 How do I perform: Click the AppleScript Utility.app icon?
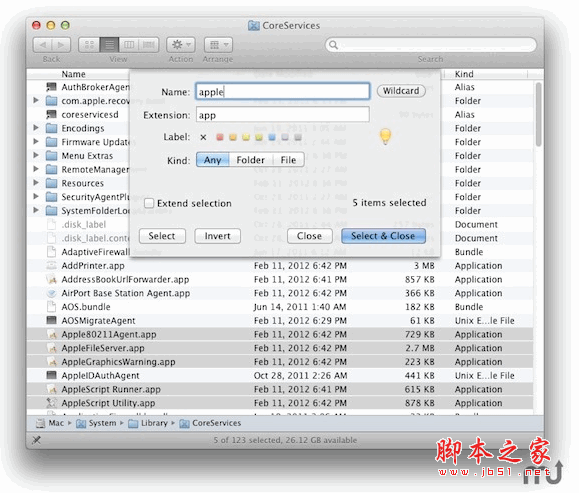point(51,403)
